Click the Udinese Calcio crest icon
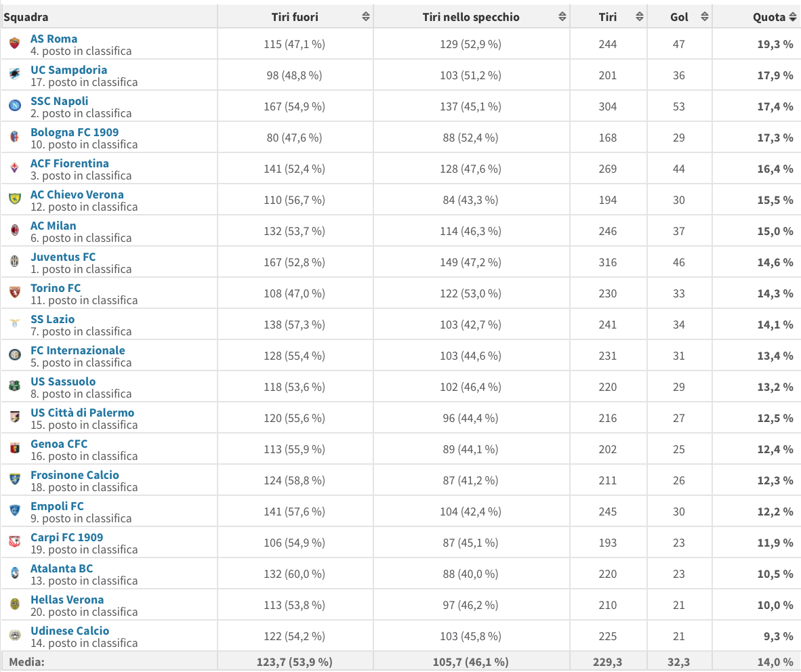801x672 pixels. tap(15, 636)
